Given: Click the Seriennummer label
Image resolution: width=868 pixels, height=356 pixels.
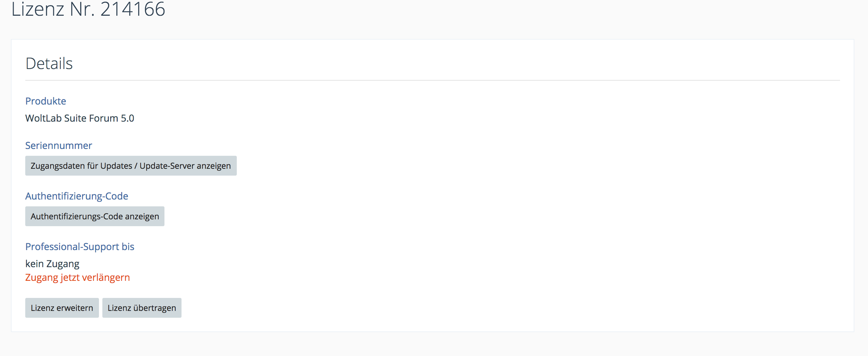Looking at the screenshot, I should pos(59,146).
